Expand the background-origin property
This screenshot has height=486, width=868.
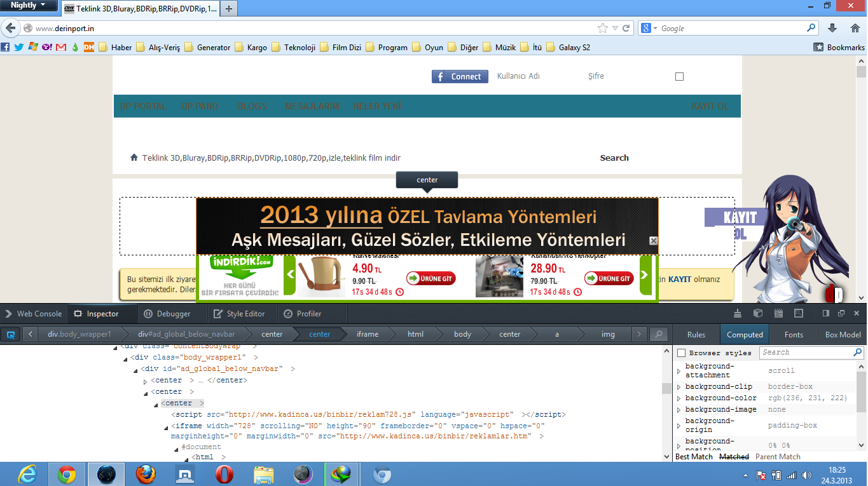[x=679, y=425]
